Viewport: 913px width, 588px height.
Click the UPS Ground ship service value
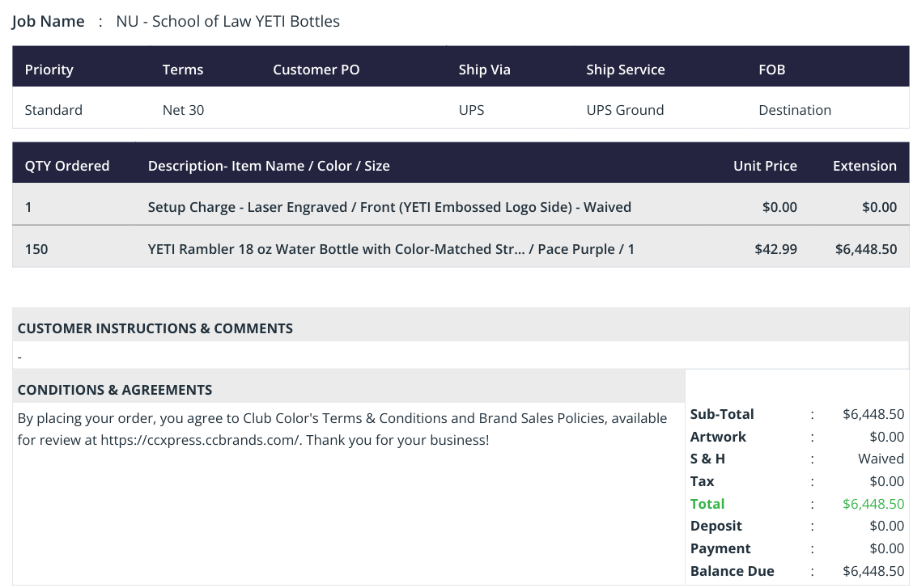625,111
